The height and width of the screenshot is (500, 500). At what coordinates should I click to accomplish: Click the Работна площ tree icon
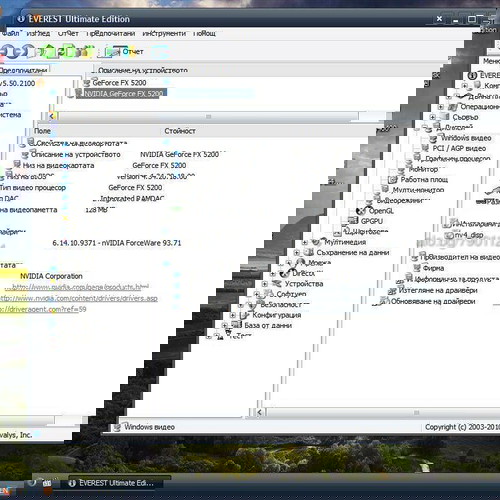(x=393, y=180)
